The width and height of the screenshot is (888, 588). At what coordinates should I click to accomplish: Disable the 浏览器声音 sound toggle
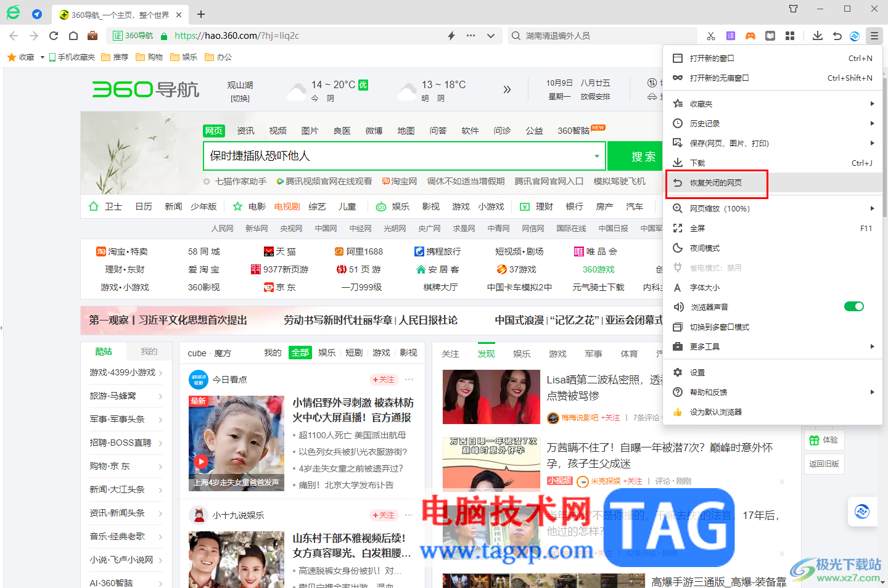853,306
